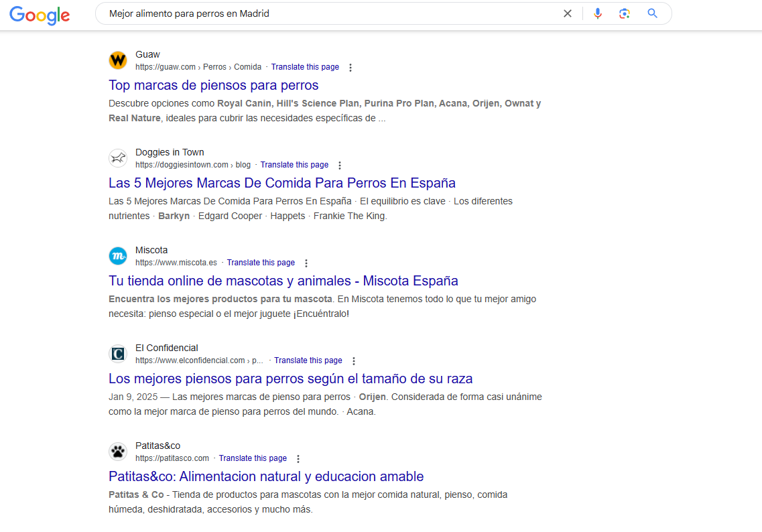
Task: Translate the Doggies in Town page
Action: 294,165
